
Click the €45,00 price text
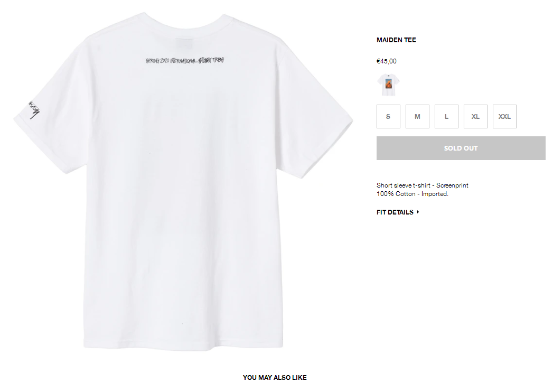pos(387,61)
